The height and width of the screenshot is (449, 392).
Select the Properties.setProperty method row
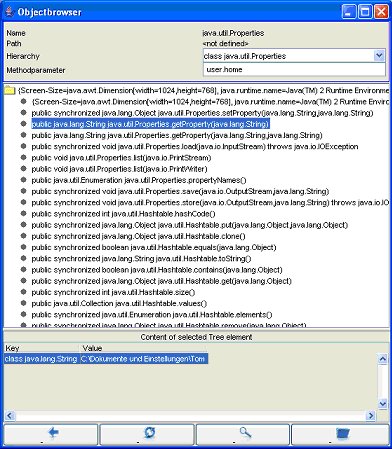[x=202, y=113]
